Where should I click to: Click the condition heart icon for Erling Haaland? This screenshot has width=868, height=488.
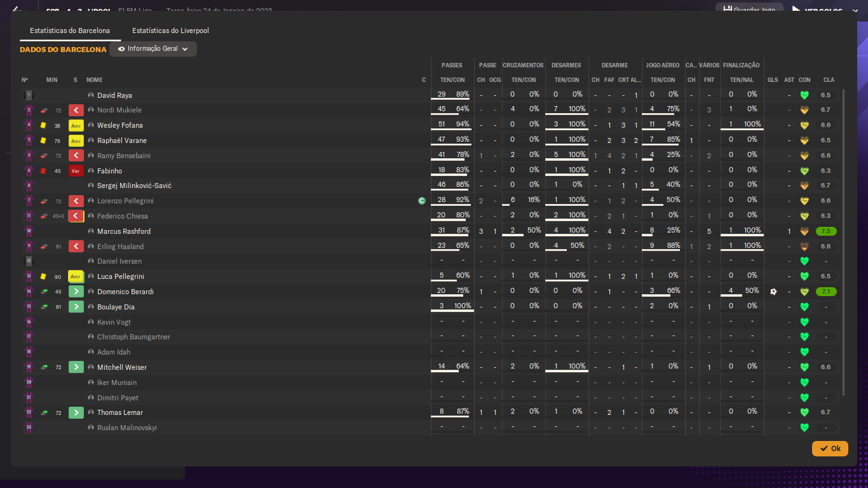804,247
